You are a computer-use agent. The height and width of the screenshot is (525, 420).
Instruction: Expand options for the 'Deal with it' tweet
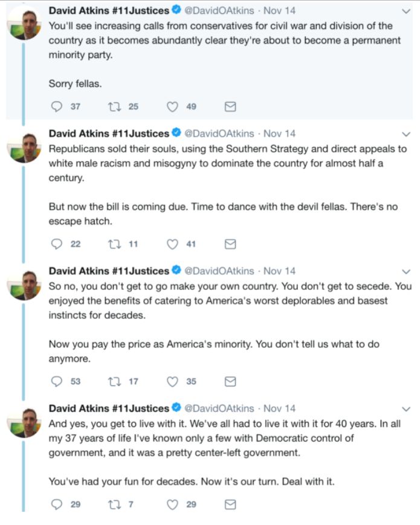[x=406, y=408]
